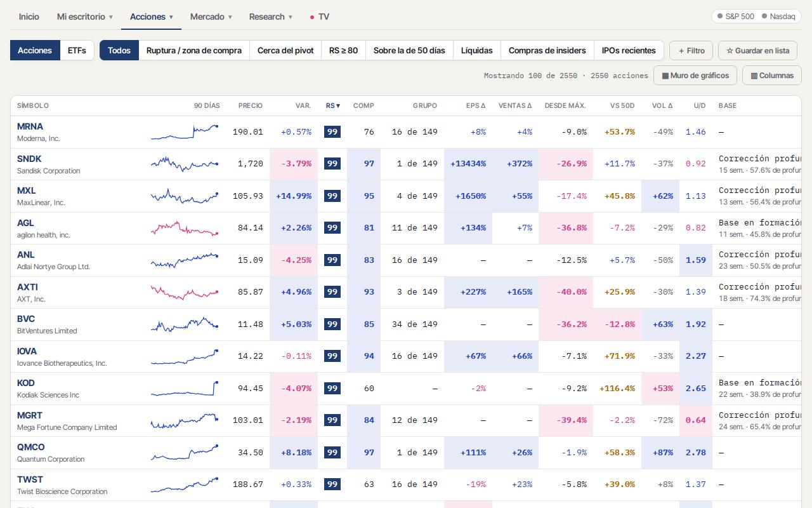This screenshot has height=508, width=812.
Task: Open the 90-day sparkline chart for BVC
Action: [x=185, y=324]
